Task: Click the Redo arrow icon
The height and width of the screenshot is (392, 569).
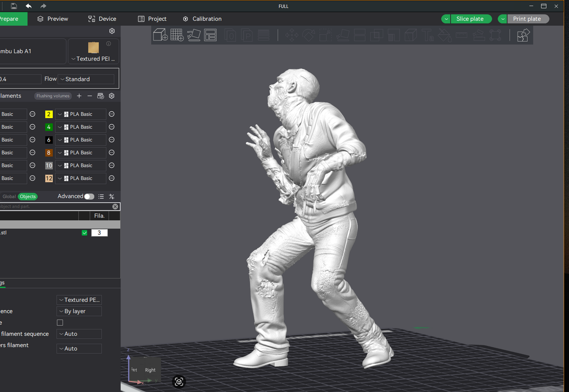Action: coord(43,6)
